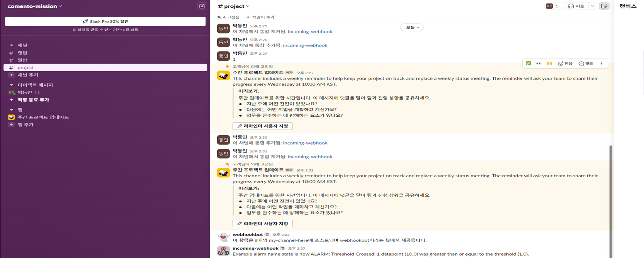Click incoming-webhook link in 2:25 message

click(310, 32)
